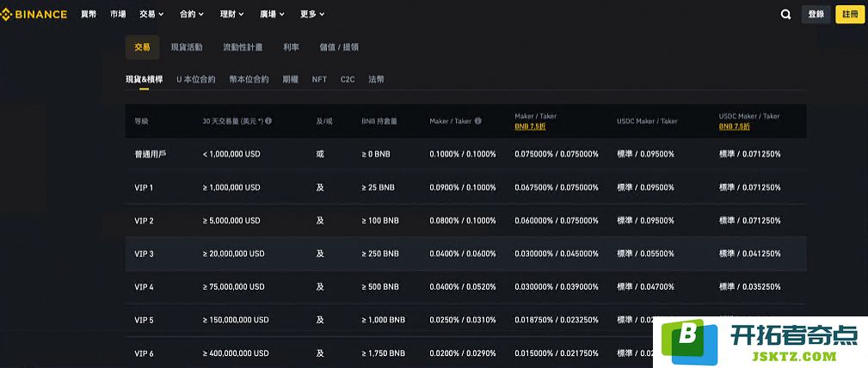
Task: Click the ≥ 20,000,000 USD volume cell
Action: coord(234,254)
